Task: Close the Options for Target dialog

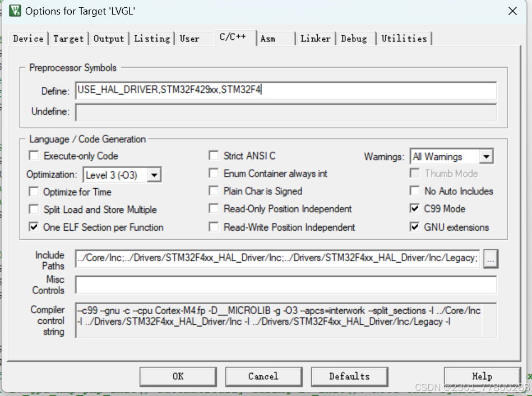Action: (x=512, y=11)
